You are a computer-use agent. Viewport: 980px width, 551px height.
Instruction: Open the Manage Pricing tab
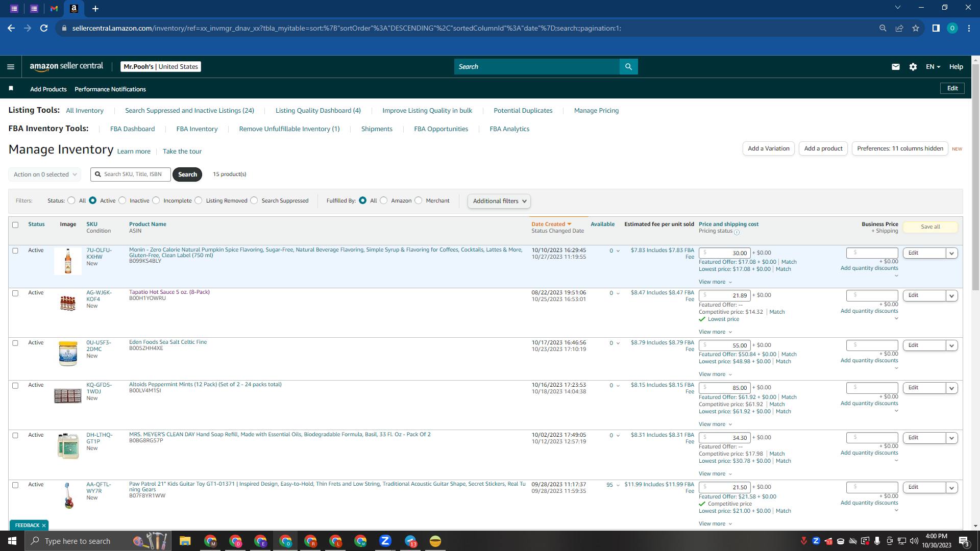click(x=596, y=111)
